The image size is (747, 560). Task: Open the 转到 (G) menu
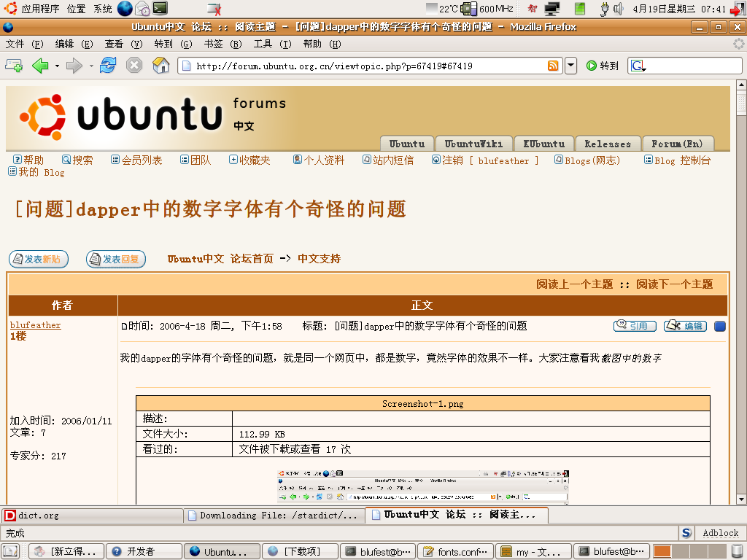pyautogui.click(x=173, y=44)
